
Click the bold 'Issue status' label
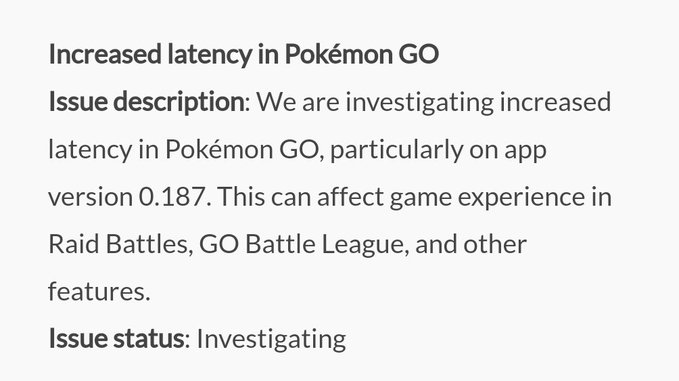click(116, 339)
